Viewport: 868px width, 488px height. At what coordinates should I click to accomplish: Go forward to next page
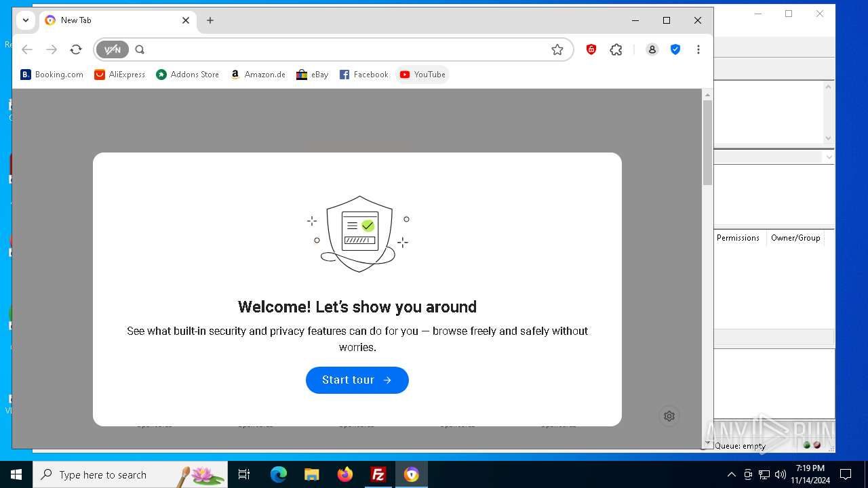pos(52,49)
